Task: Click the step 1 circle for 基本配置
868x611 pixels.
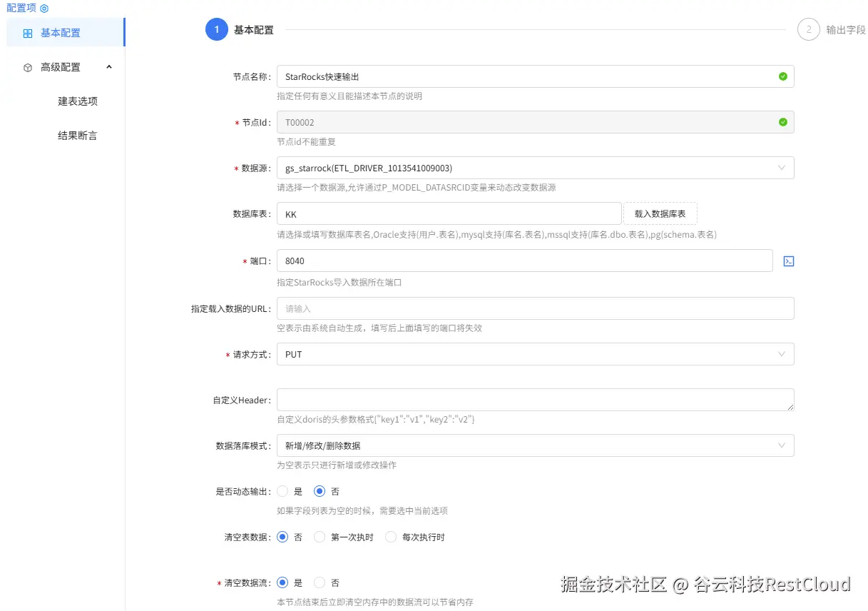Action: [217, 30]
